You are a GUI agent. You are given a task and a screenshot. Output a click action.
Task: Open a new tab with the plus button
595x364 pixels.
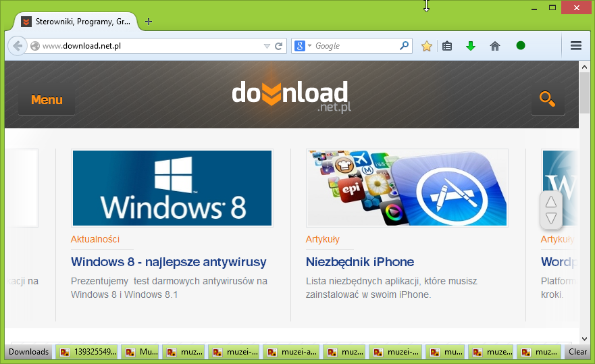149,22
